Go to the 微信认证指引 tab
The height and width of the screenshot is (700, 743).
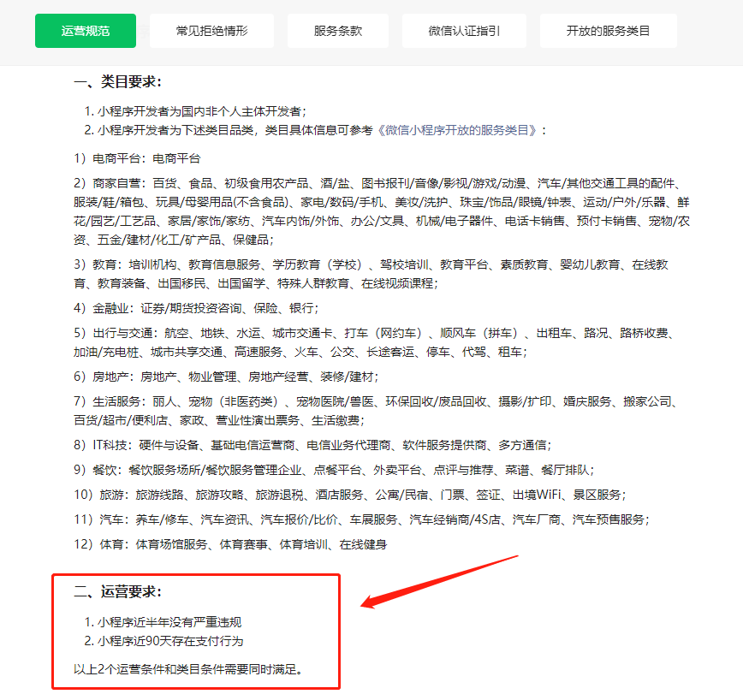(464, 31)
